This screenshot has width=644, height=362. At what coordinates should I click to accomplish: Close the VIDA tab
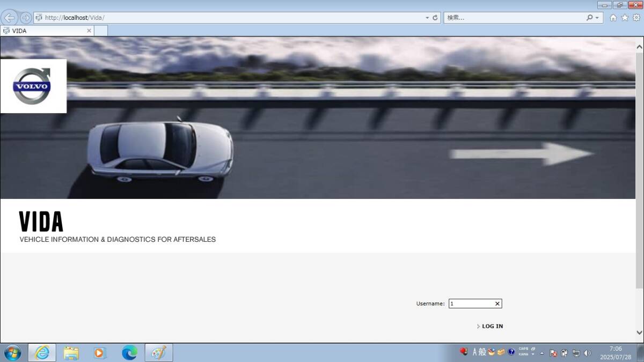point(89,31)
